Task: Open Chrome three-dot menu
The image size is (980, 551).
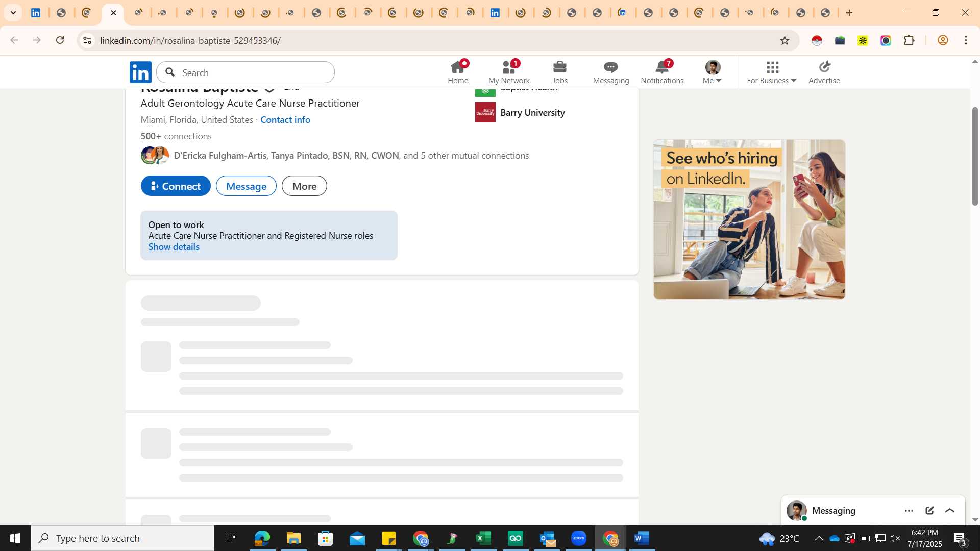Action: pyautogui.click(x=966, y=40)
